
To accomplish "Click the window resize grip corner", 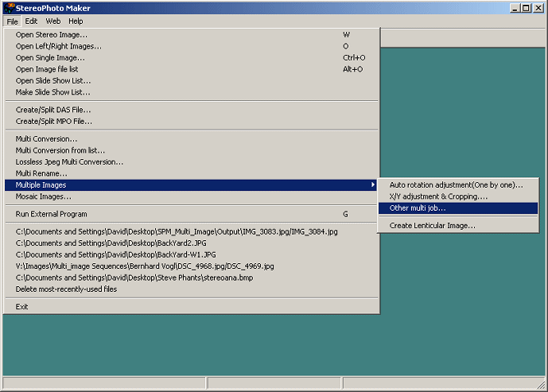I will point(541,385).
